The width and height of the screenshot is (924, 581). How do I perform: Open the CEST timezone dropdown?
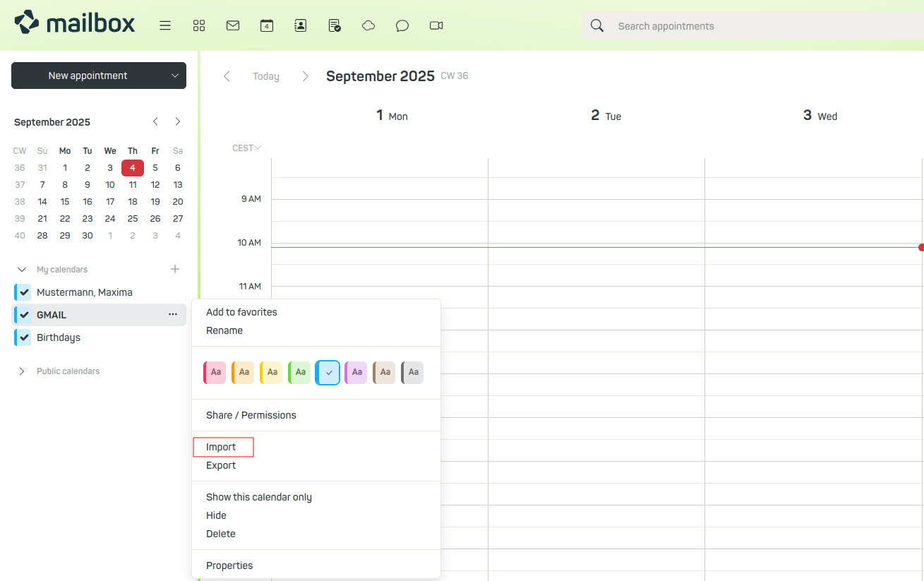(246, 148)
